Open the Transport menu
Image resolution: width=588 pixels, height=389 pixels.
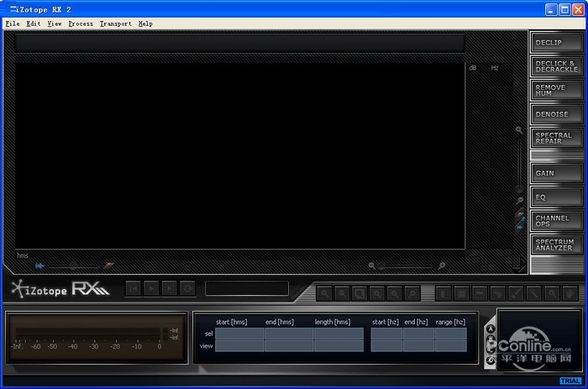pos(116,24)
